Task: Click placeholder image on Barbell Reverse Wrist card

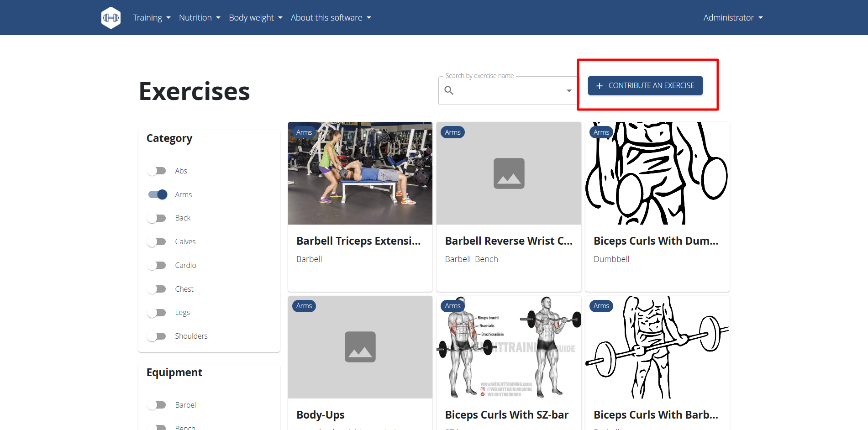Action: tap(509, 173)
